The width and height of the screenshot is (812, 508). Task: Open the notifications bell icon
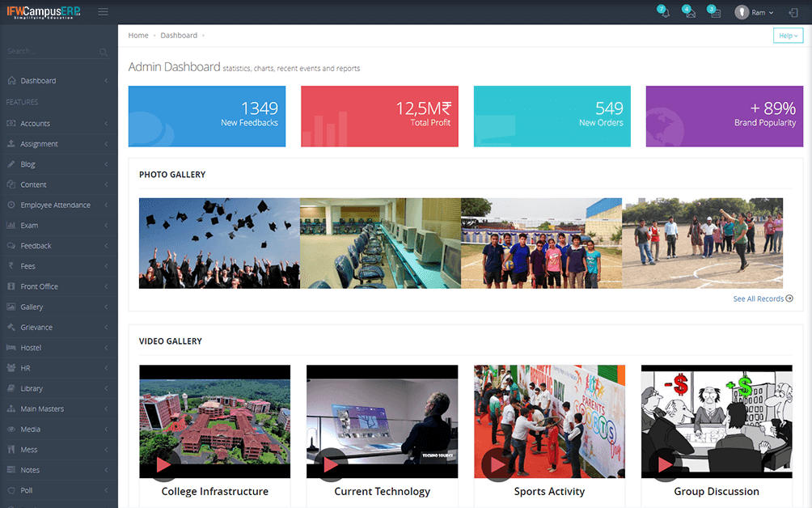pos(663,12)
